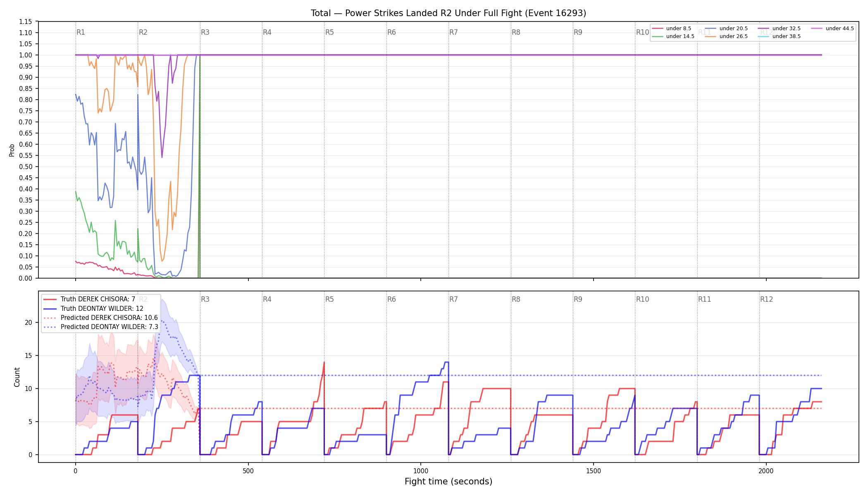This screenshot has height=496, width=868.
Task: Click the R9 round marker in top chart
Action: pyautogui.click(x=578, y=32)
